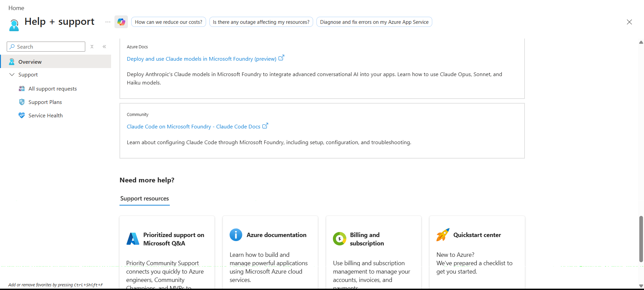Open 'Deploy and use Claude models in Microsoft Foundry' link
Viewport: 644px width, 290px height.
point(201,59)
